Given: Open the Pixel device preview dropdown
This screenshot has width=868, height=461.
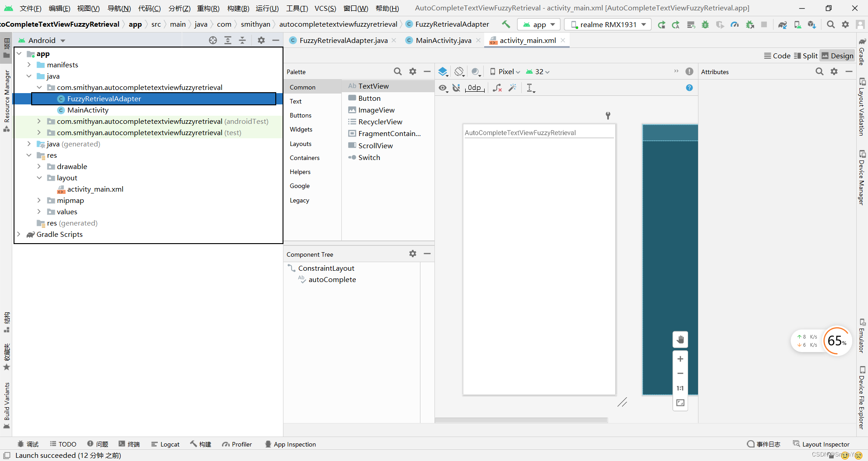Looking at the screenshot, I should pos(505,71).
